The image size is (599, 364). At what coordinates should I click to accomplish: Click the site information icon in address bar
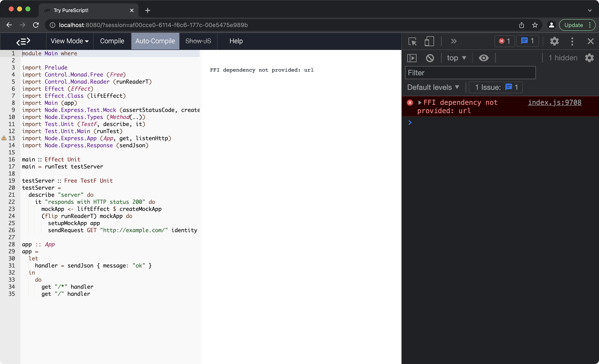[52, 25]
